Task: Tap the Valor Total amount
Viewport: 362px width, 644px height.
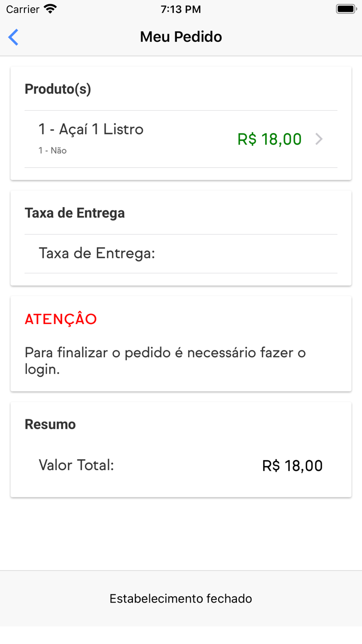Action: [x=292, y=465]
